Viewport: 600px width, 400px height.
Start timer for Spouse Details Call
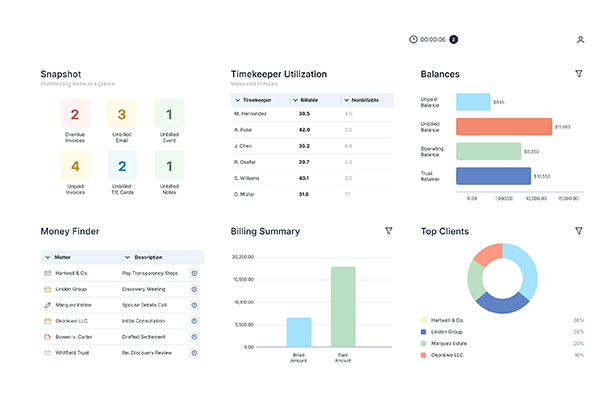pos(194,305)
